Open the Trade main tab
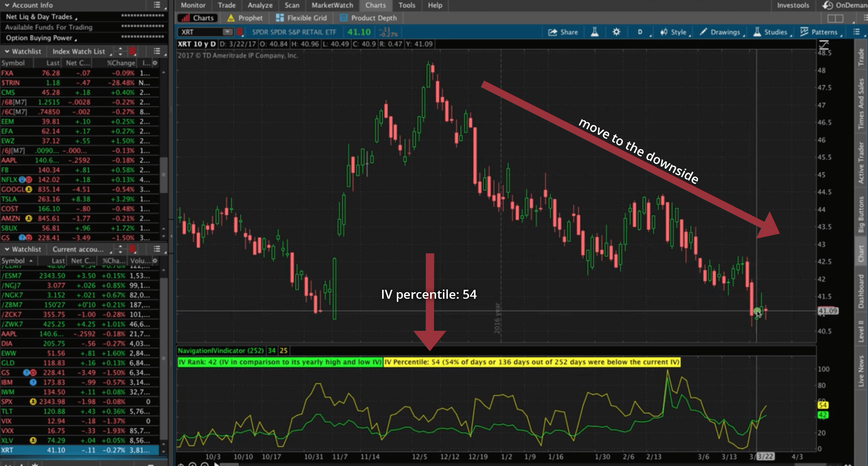The width and height of the screenshot is (868, 466). 226,5
